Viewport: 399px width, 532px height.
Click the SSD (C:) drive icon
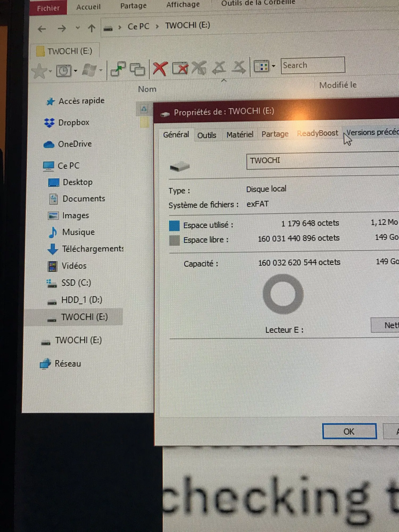coord(51,283)
